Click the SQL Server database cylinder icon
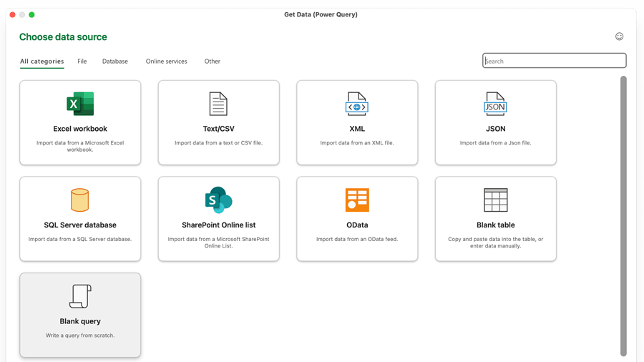644x362 pixels. tap(79, 200)
